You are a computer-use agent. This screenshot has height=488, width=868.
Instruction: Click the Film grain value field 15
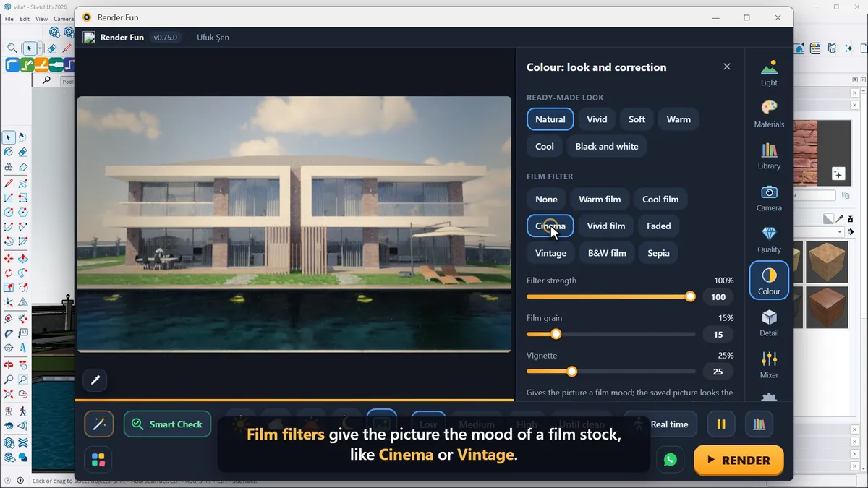pyautogui.click(x=718, y=335)
